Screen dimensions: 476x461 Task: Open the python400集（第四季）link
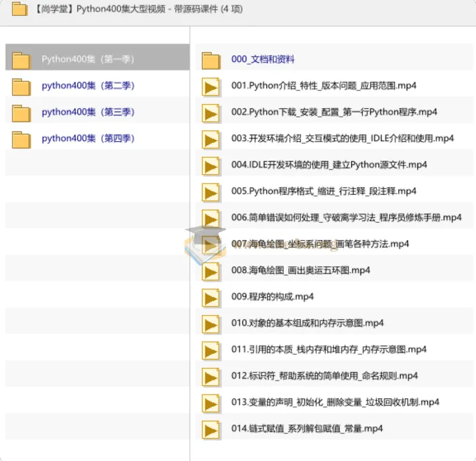coord(88,138)
